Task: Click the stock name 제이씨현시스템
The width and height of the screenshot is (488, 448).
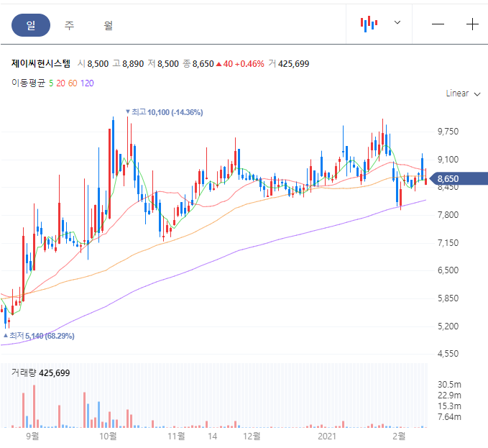Action: (x=41, y=63)
